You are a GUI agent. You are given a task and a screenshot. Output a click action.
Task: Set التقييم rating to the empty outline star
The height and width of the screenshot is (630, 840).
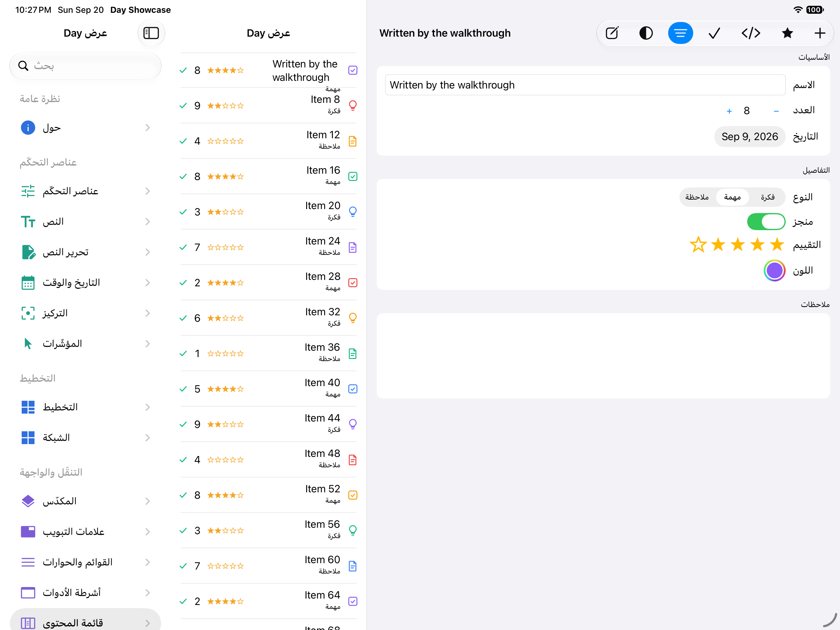(698, 244)
